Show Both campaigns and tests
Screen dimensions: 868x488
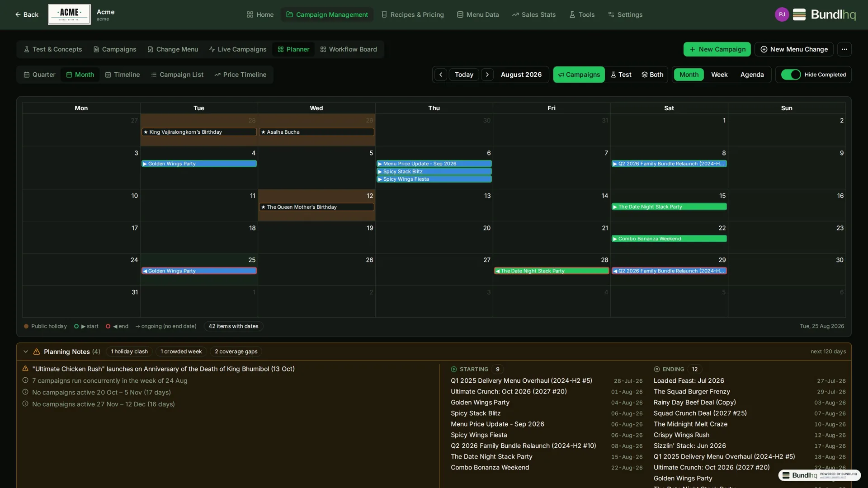(652, 75)
